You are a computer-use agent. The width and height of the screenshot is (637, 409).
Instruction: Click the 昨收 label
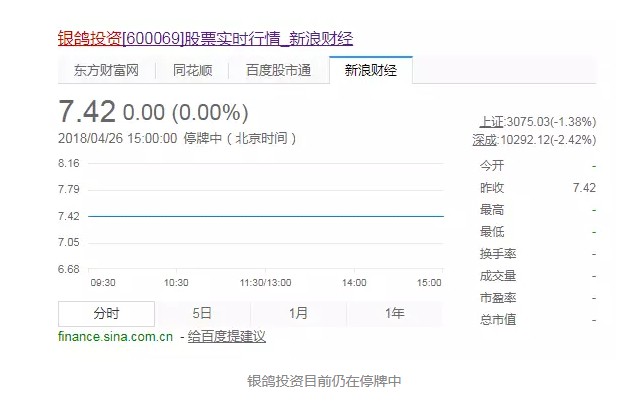pyautogui.click(x=492, y=188)
